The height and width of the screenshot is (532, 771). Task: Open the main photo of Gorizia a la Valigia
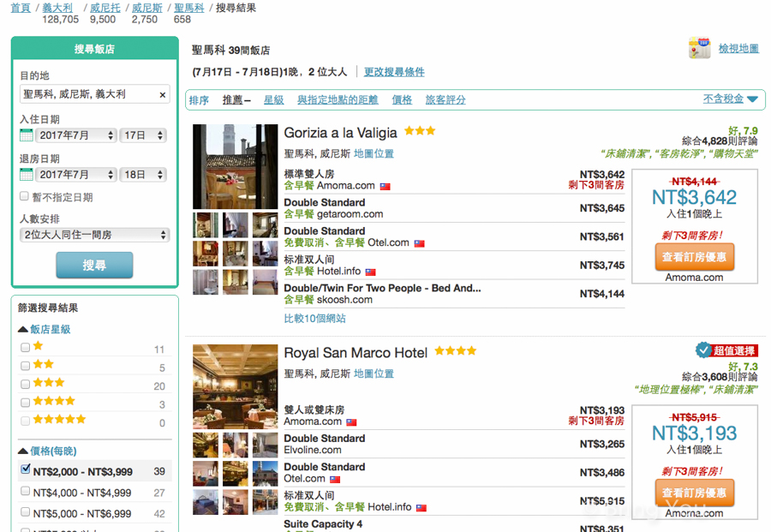[235, 167]
